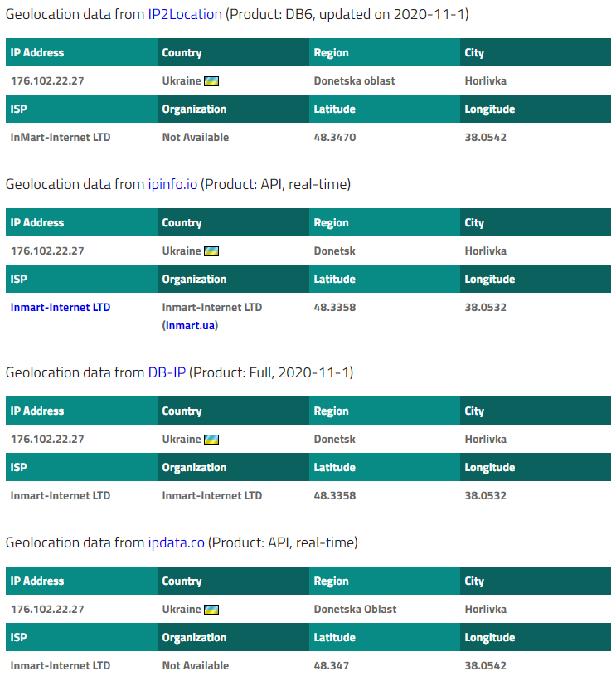Click latitude value 48.347 in ipdata.co table
This screenshot has height=681, width=616.
click(x=332, y=666)
